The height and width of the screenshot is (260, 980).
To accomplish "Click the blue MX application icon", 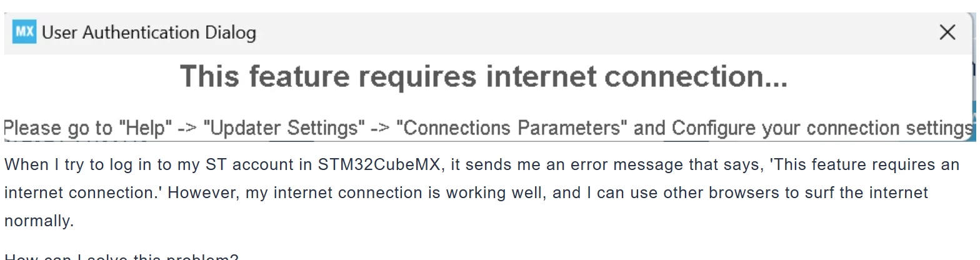I will click(24, 32).
